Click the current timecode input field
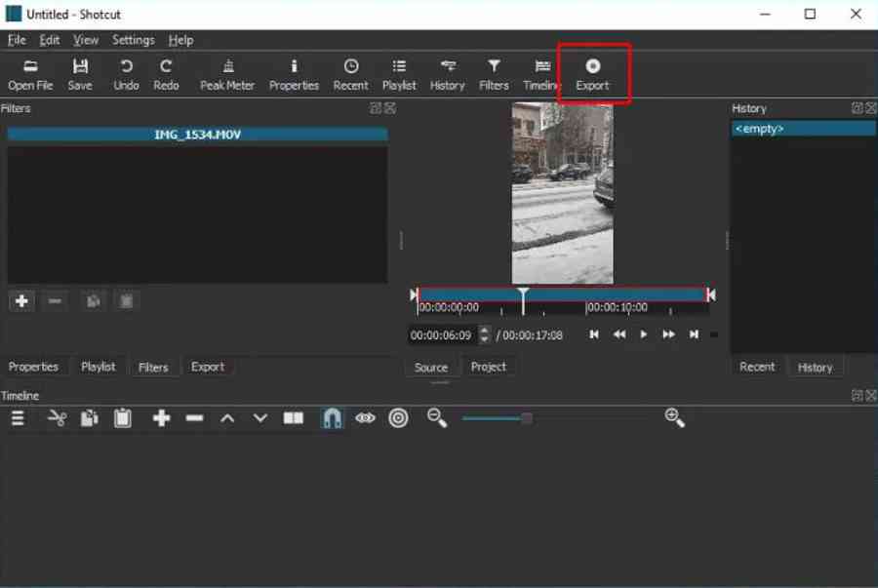 [442, 334]
